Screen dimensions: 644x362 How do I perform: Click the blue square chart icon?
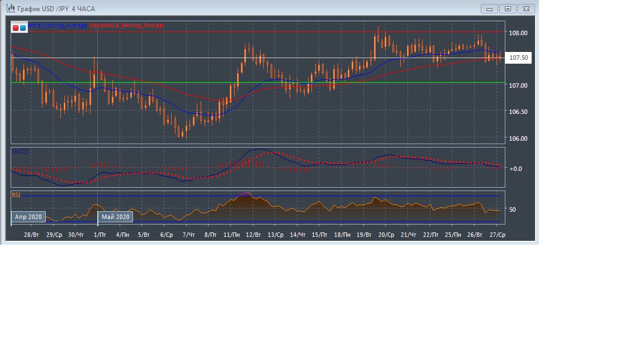tap(23, 27)
